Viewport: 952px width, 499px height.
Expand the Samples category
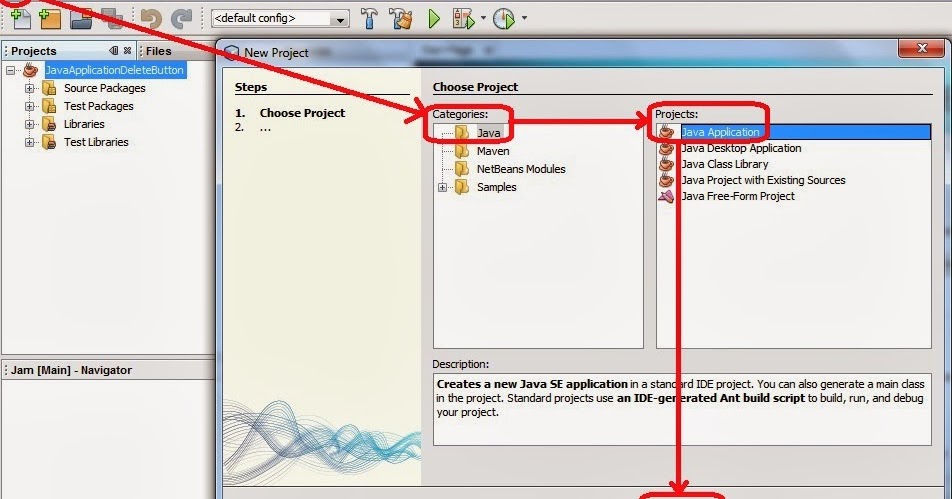click(442, 188)
